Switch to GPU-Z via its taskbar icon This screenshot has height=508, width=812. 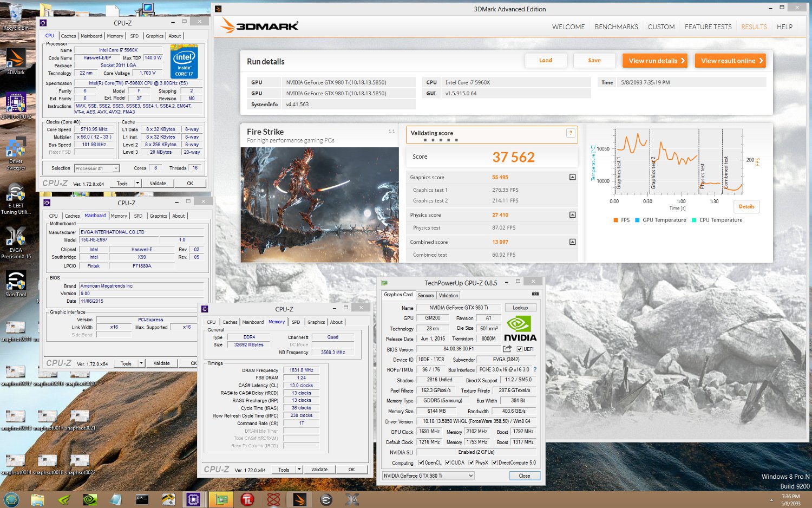pos(221,499)
